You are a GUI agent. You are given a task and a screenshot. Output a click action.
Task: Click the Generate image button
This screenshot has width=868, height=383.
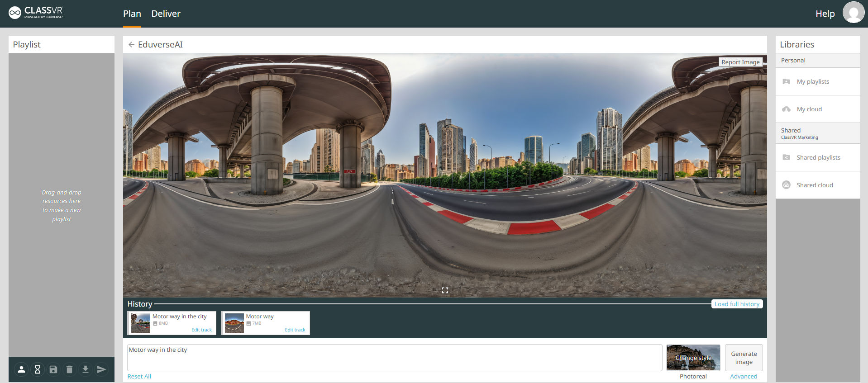coord(744,358)
